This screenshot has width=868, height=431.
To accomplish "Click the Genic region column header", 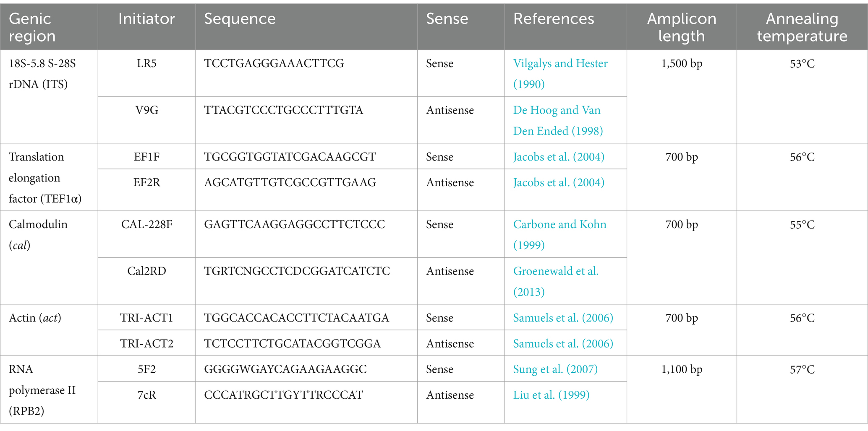I will tap(49, 27).
